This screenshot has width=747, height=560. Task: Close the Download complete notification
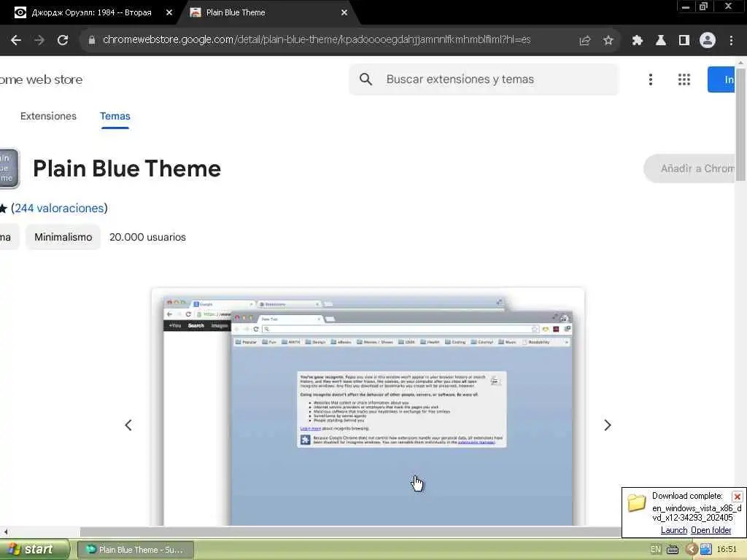737,497
